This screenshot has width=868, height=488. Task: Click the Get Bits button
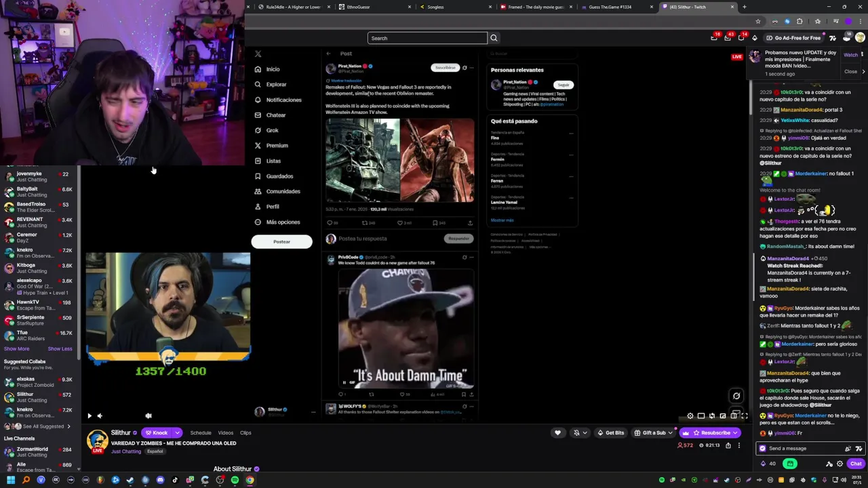pos(610,432)
